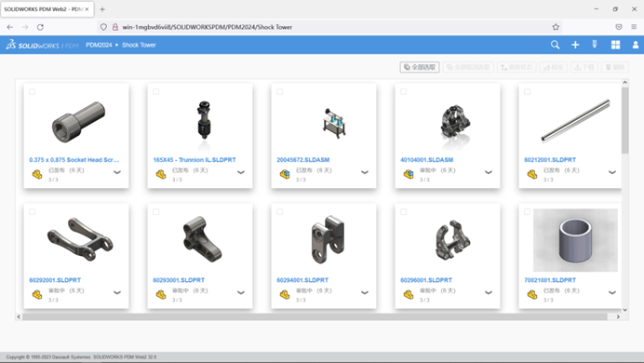
Task: Click assembly icon under 20045672.SLDASM
Action: [x=285, y=175]
